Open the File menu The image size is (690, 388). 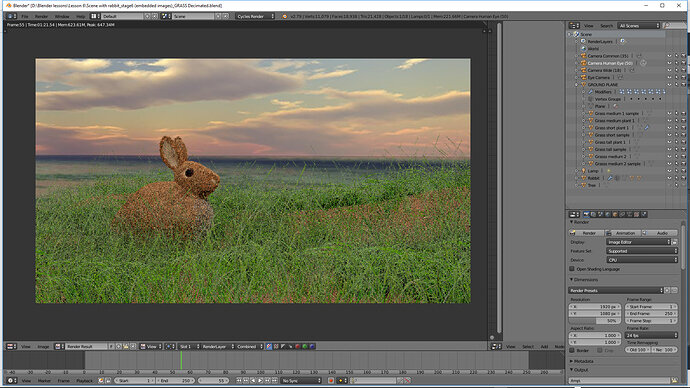click(x=25, y=16)
